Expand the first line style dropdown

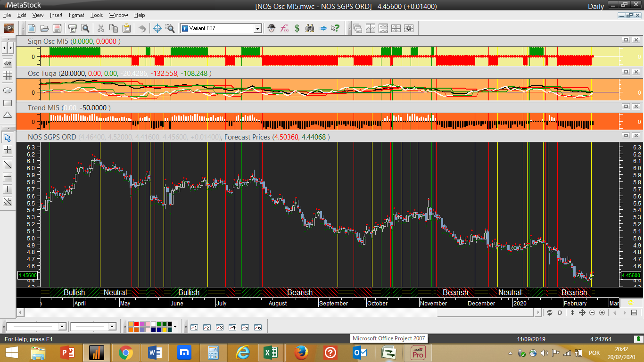(x=62, y=327)
